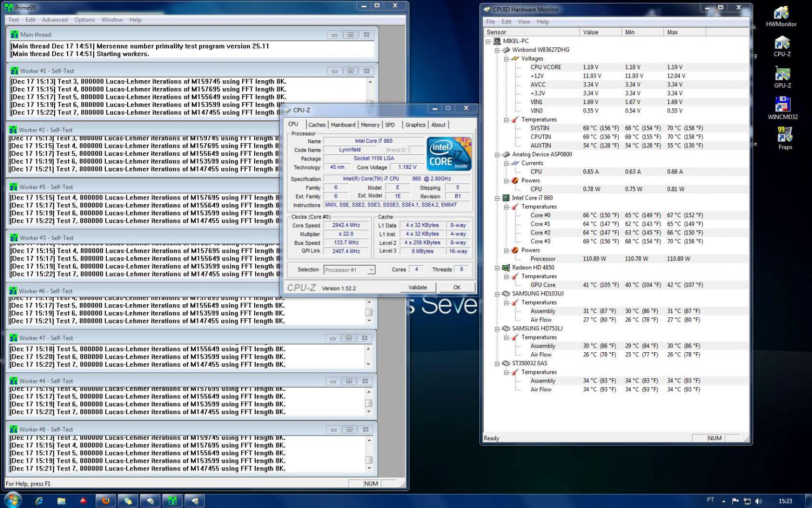Click Worker #6 window scrollbar
Screen dimensions: 812x508
369,312
